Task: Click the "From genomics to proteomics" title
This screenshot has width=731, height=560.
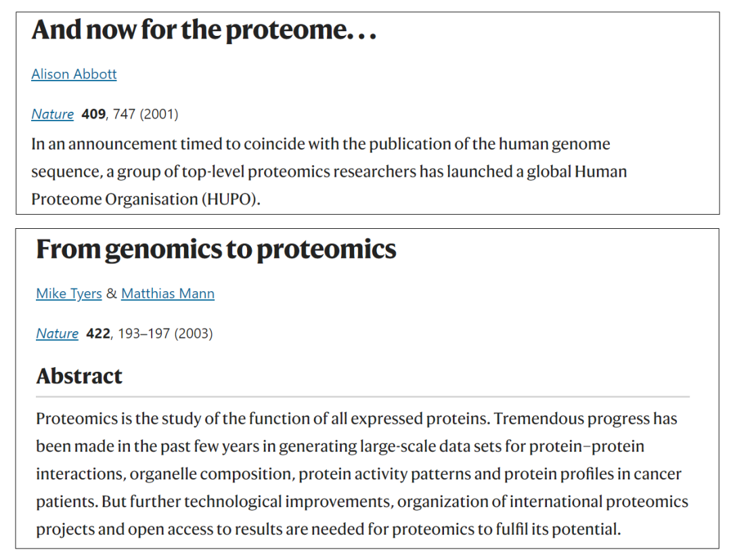Action: coord(216,249)
